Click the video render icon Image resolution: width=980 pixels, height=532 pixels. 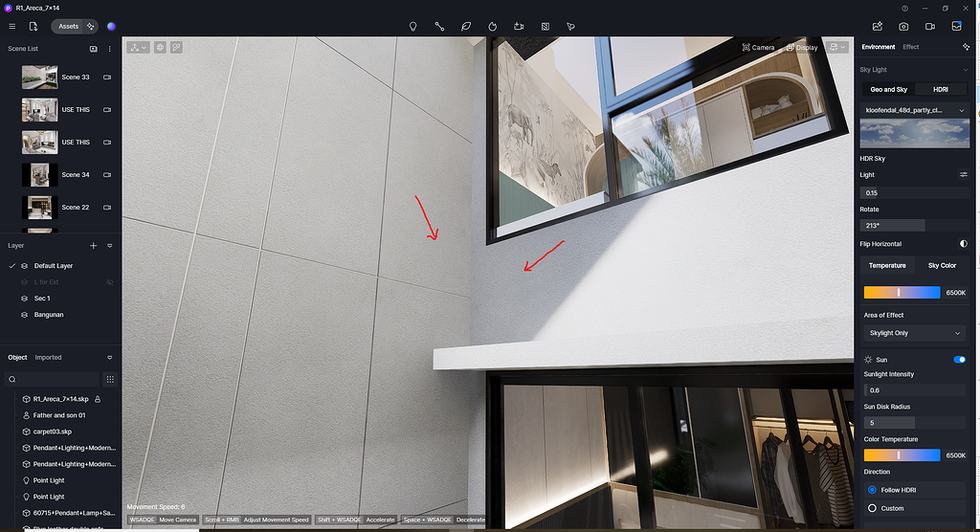coord(930,26)
